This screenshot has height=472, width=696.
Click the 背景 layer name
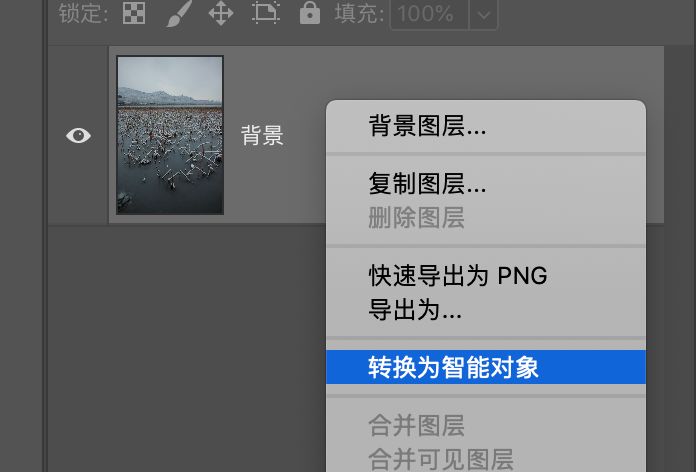262,135
